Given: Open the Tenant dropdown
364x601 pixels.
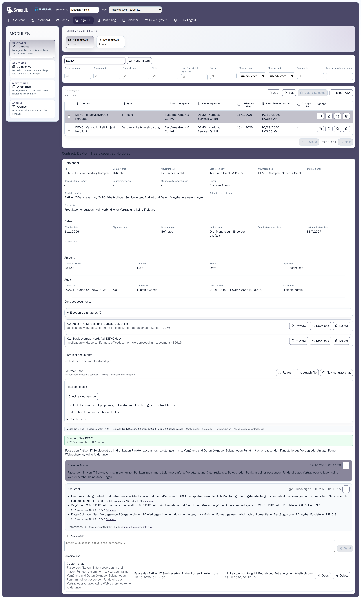Looking at the screenshot, I should coord(135,10).
